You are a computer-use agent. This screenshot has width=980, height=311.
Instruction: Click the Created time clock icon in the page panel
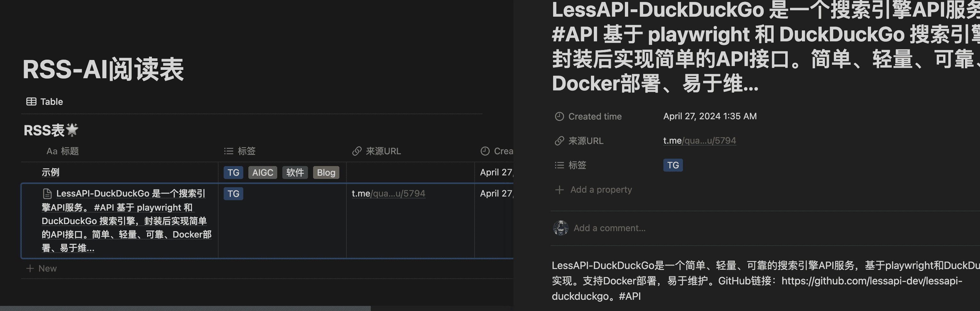[x=559, y=116]
